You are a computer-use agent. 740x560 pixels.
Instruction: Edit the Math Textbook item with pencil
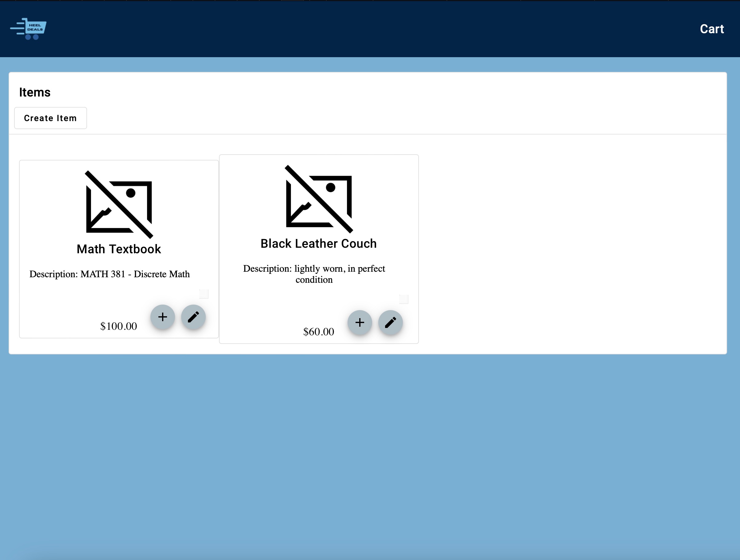point(193,317)
